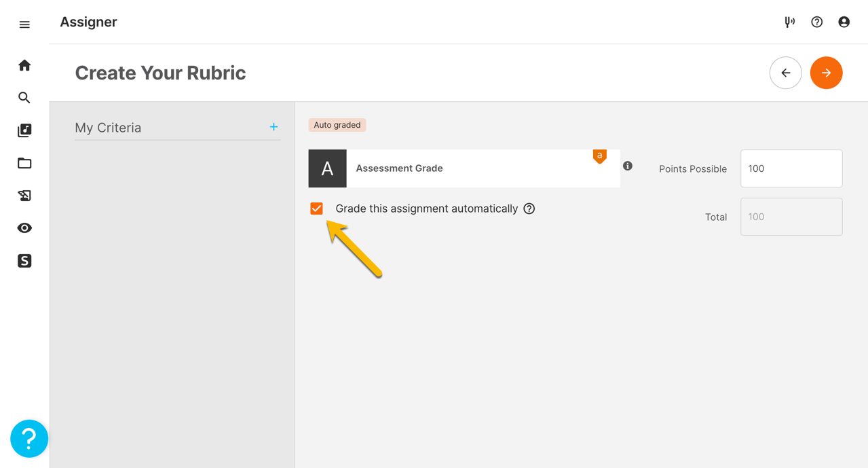Open the blue help chat bubble
The height and width of the screenshot is (468, 868).
[29, 439]
